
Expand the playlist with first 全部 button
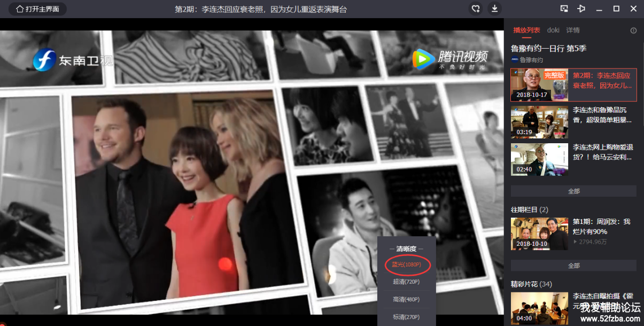[x=573, y=191]
